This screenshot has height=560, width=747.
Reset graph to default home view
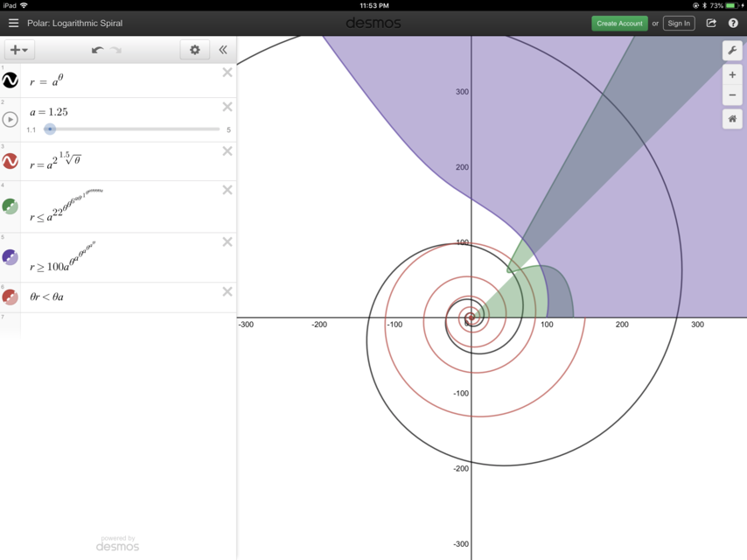pyautogui.click(x=732, y=119)
